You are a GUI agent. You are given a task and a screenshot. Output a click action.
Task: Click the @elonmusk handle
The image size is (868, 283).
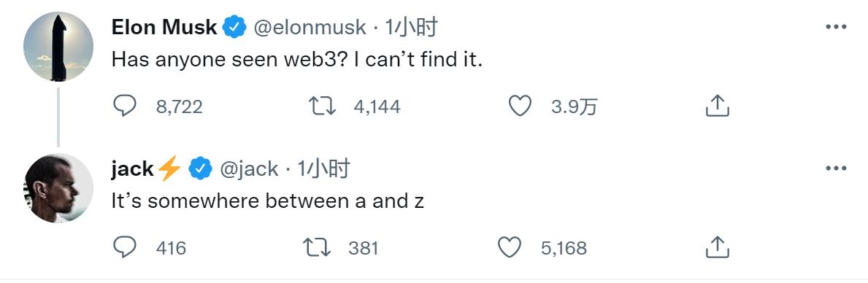310,27
